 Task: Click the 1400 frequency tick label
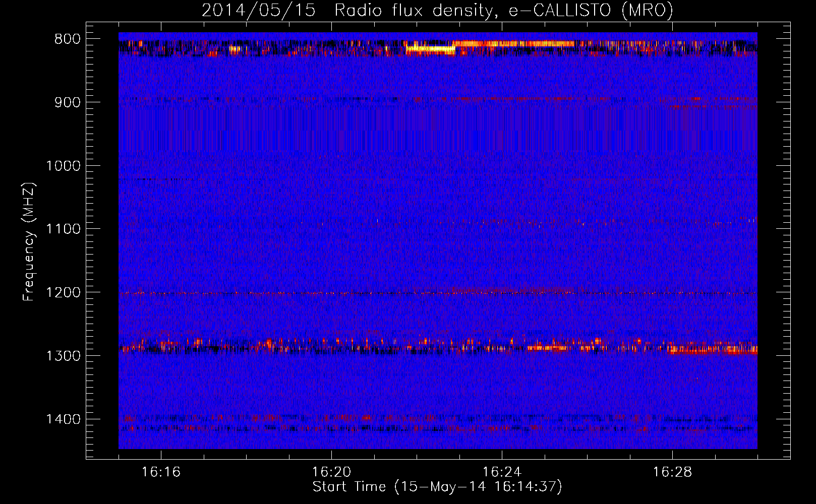(63, 419)
